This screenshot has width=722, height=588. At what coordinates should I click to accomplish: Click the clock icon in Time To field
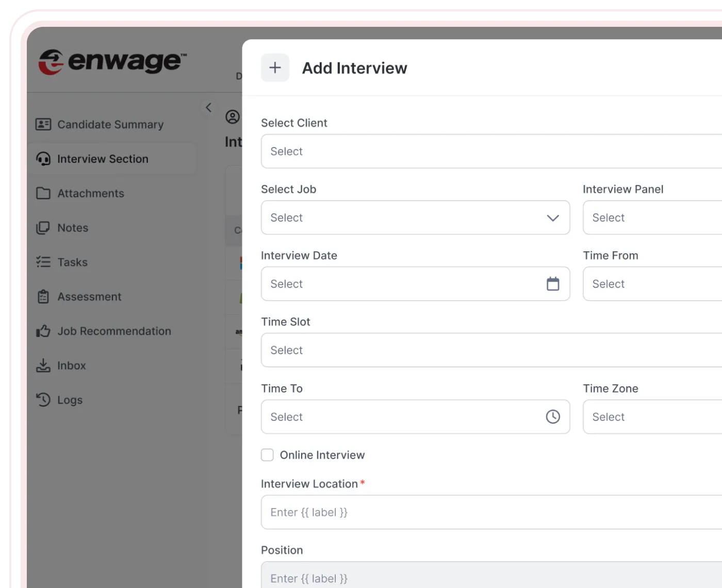coord(552,417)
